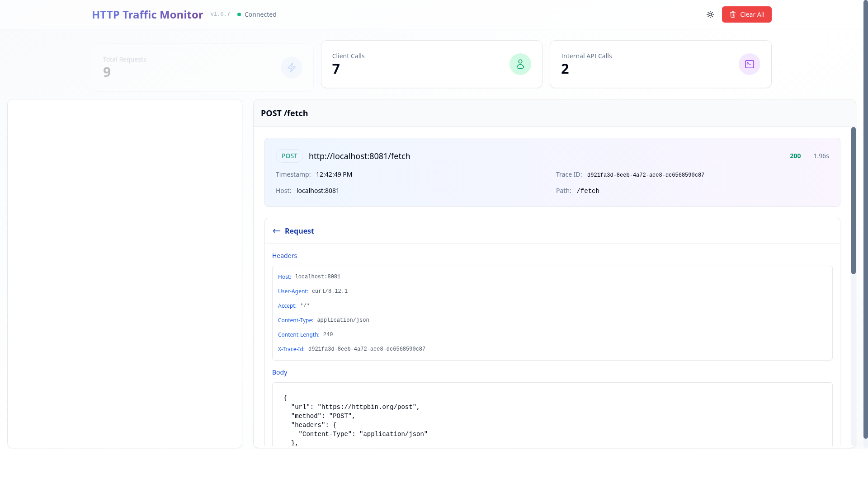This screenshot has width=868, height=488.
Task: Click the Trace ID value in summary
Action: click(646, 175)
